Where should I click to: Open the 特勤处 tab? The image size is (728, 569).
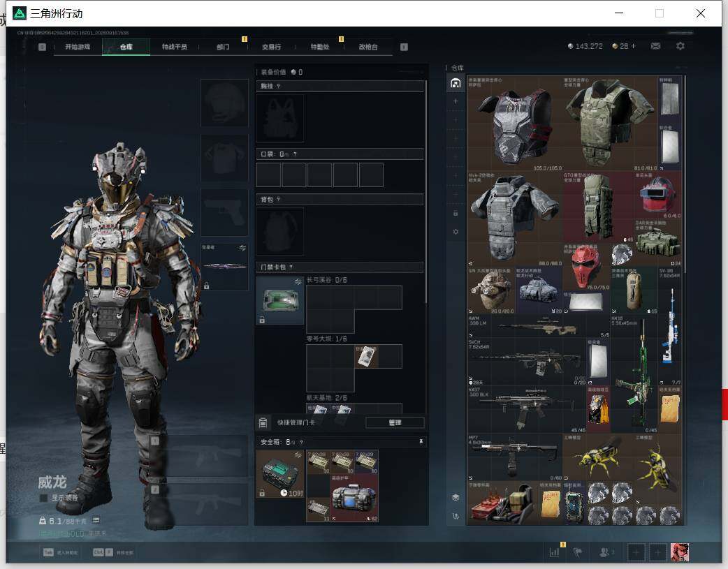pos(320,47)
